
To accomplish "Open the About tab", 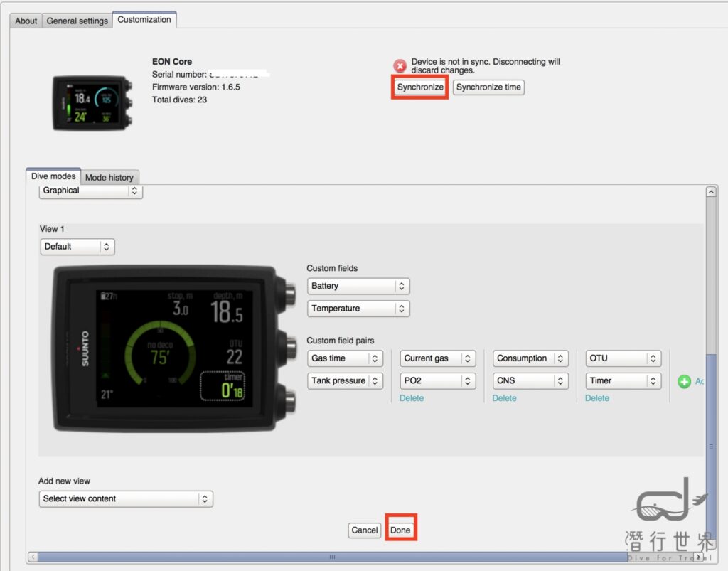I will pos(26,21).
